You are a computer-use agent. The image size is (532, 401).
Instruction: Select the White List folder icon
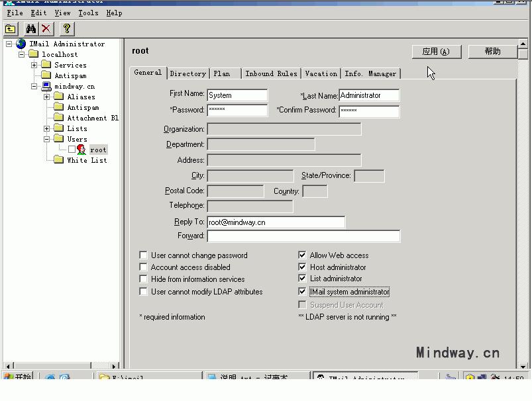pos(59,159)
